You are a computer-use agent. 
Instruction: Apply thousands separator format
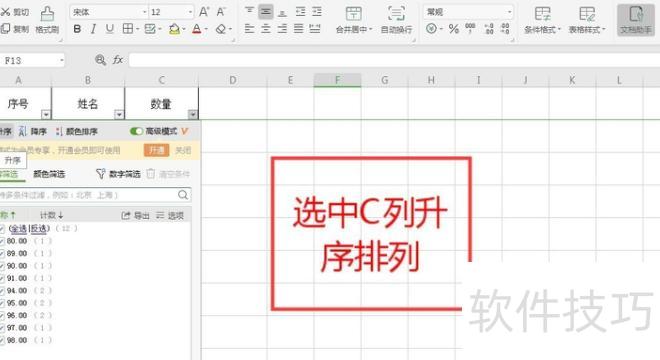[470, 28]
